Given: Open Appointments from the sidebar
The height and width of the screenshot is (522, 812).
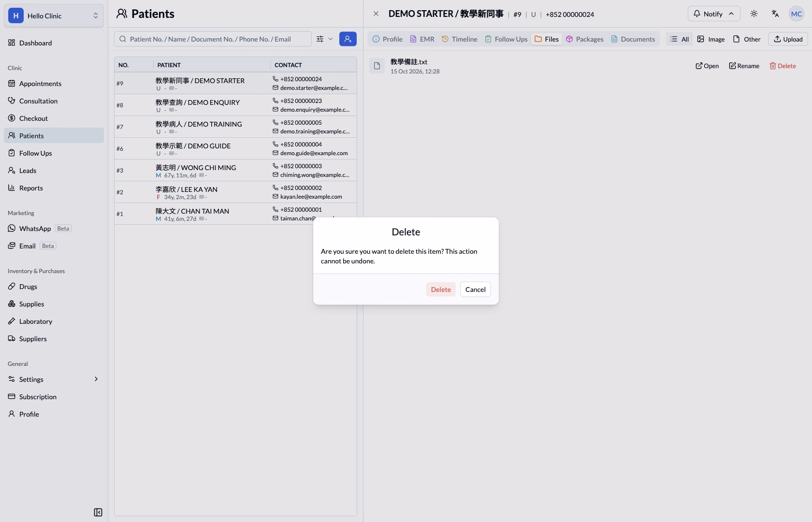Looking at the screenshot, I should 54,83.
